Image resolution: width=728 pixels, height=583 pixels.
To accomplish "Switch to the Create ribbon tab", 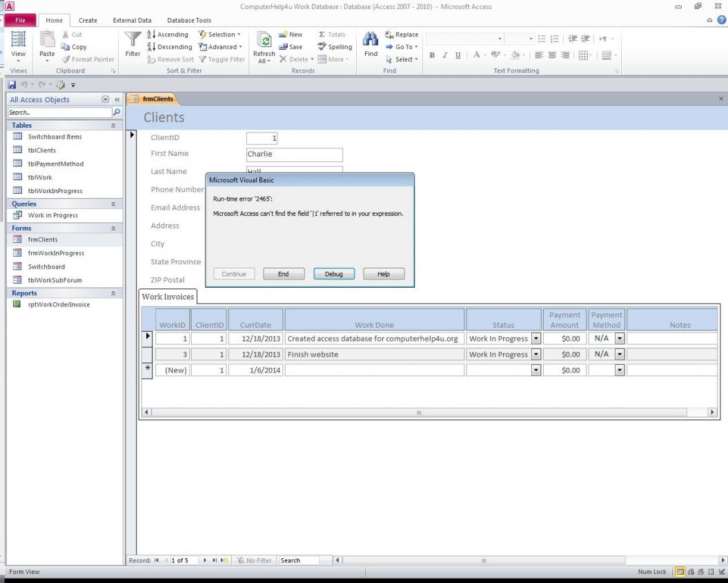I will [x=88, y=21].
